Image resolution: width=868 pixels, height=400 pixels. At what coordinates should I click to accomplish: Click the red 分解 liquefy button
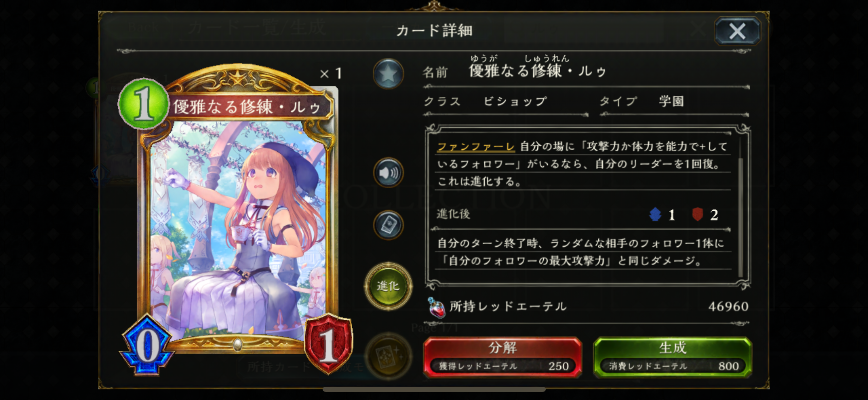tap(502, 357)
